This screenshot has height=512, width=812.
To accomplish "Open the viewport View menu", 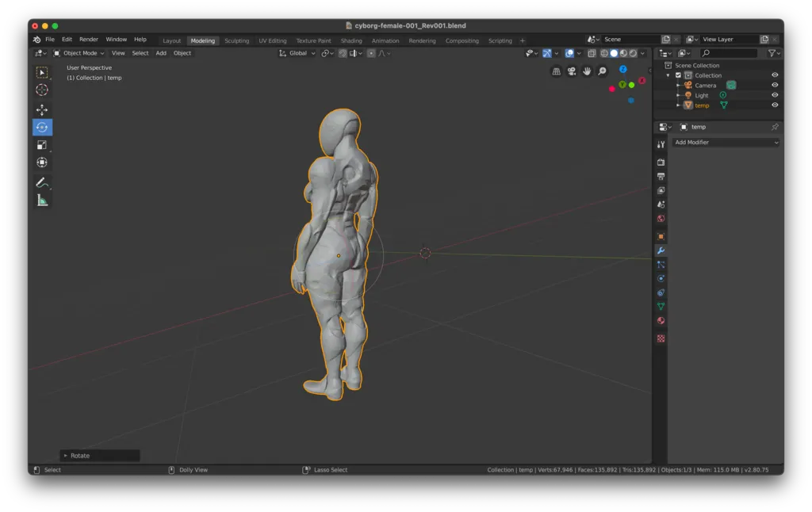I will click(118, 53).
